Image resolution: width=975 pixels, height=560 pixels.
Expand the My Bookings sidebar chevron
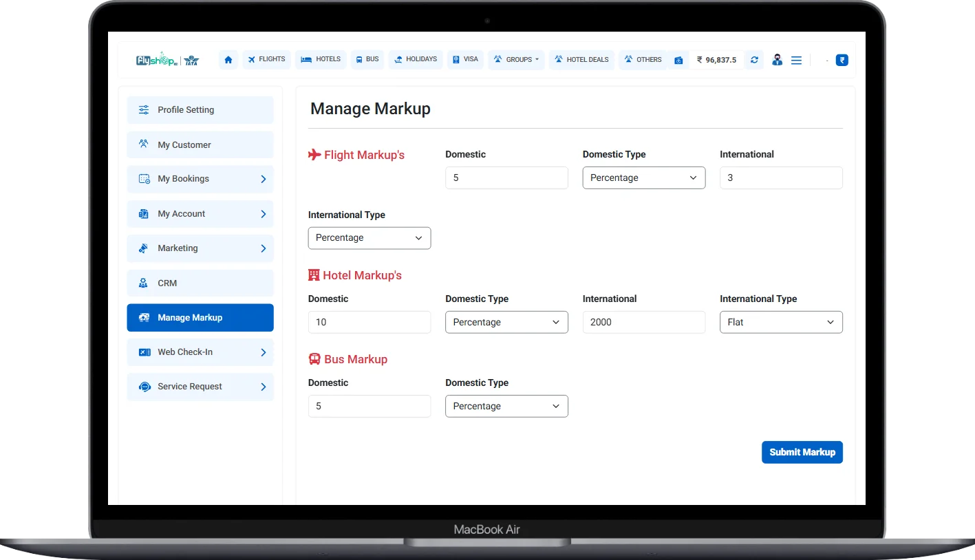[264, 179]
